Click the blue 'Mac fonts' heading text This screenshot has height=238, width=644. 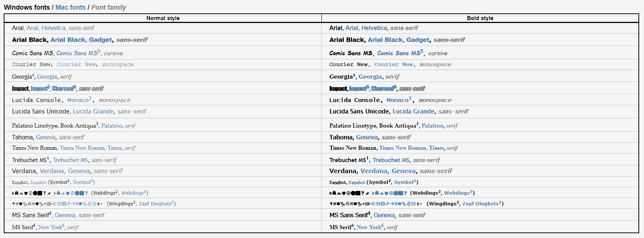[71, 7]
